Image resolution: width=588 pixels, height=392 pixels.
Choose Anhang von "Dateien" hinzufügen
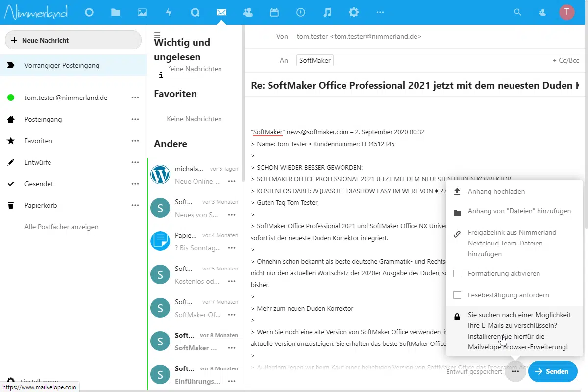click(x=514, y=211)
